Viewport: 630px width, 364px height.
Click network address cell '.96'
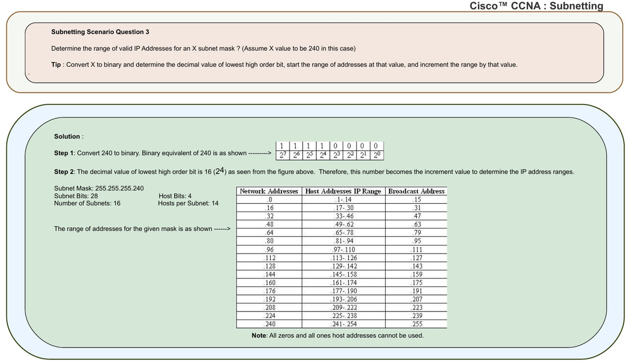click(x=269, y=250)
